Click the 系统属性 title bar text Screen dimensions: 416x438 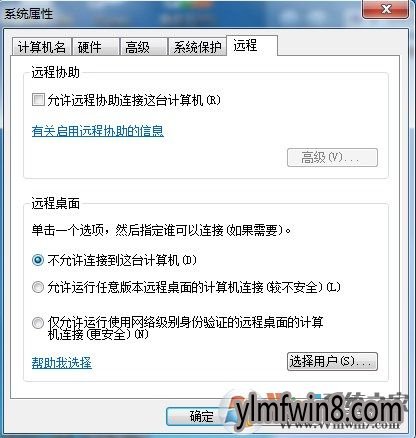click(29, 14)
